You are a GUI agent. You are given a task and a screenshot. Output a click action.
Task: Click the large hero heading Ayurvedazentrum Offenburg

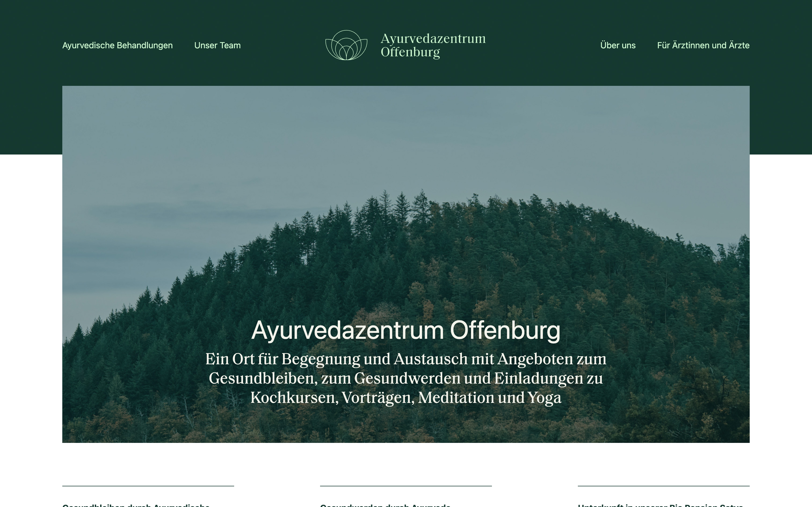click(406, 330)
